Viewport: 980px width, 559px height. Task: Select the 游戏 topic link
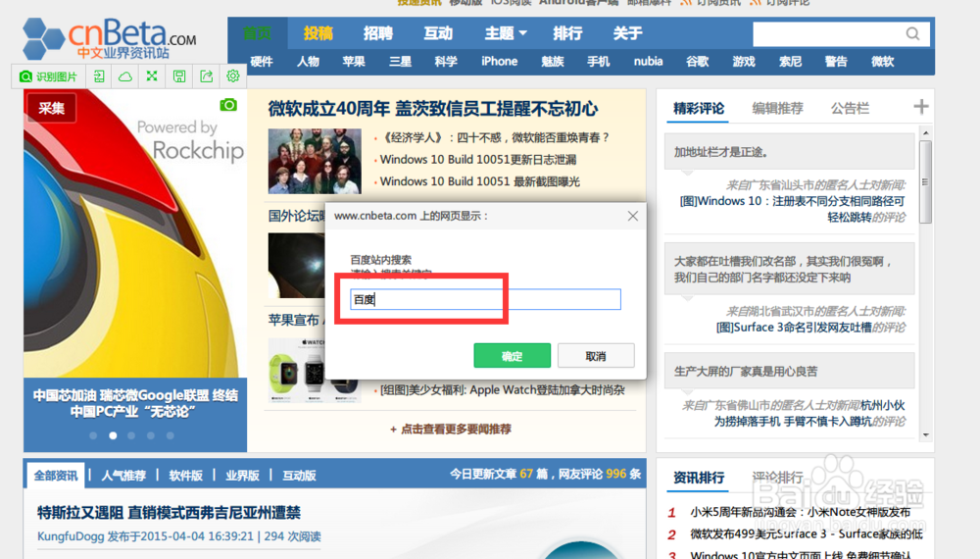[x=744, y=61]
